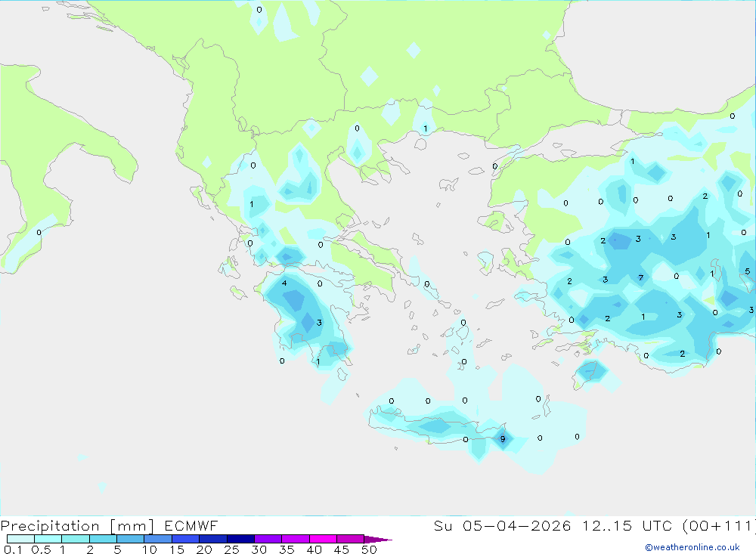Click the precipitation value 4 on Peloponnese
The width and height of the screenshot is (756, 554).
(284, 283)
